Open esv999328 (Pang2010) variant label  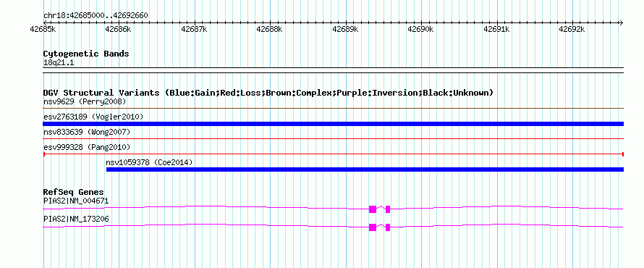[x=87, y=147]
